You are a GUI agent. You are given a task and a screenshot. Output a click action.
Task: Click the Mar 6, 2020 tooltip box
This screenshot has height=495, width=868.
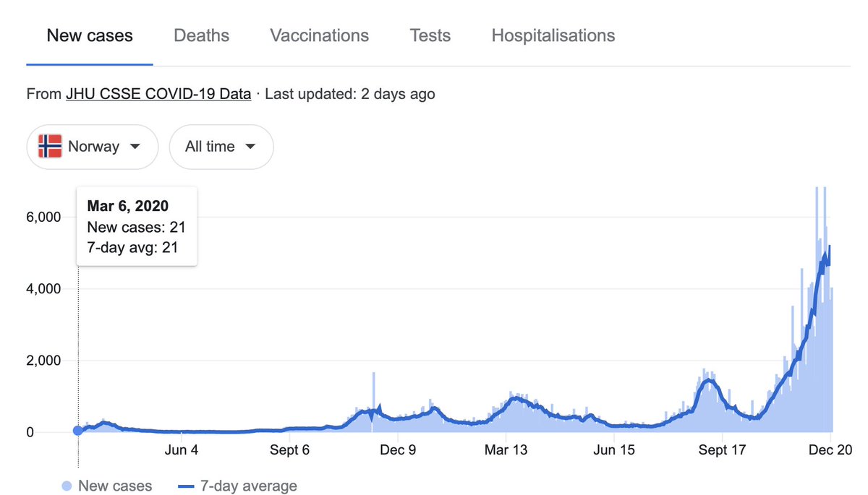tap(137, 226)
